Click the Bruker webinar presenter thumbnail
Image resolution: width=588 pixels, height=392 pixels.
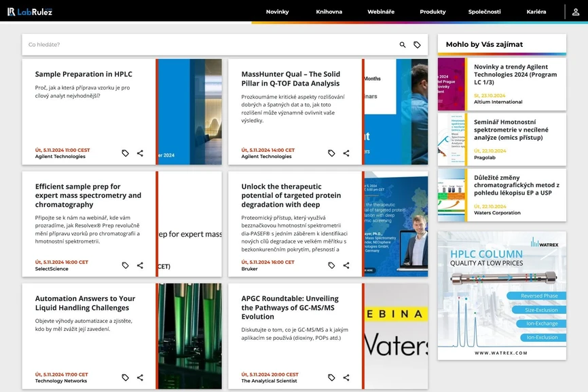click(x=396, y=224)
